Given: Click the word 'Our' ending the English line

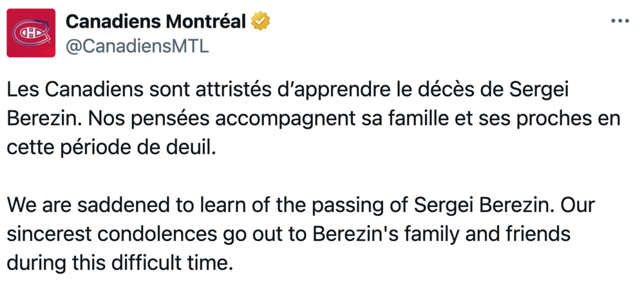Looking at the screenshot, I should (x=577, y=205).
